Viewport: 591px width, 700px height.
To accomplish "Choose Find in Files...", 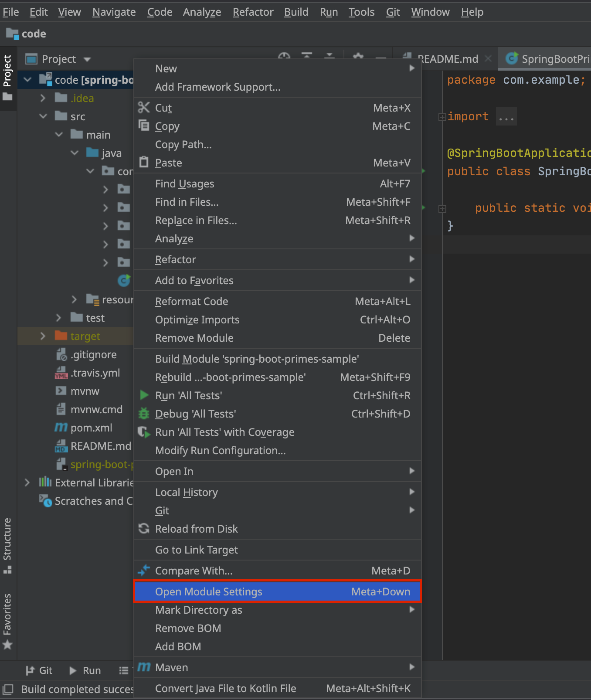I will coord(277,202).
